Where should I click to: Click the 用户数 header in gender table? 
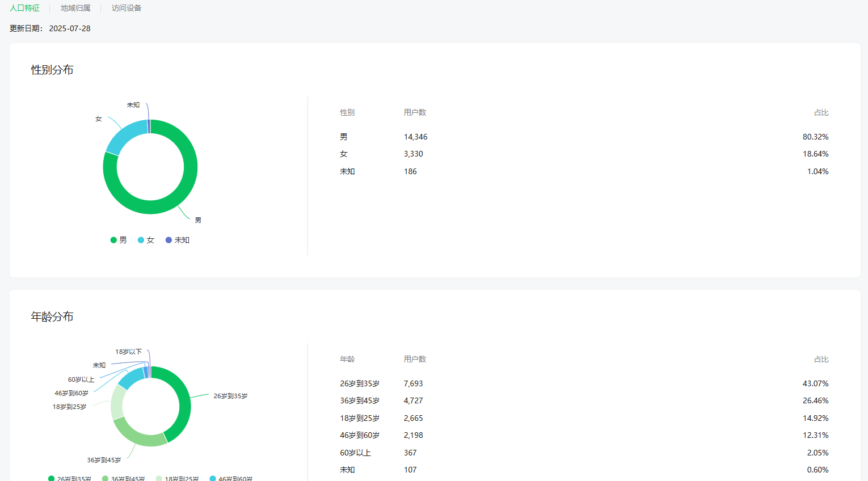(415, 112)
